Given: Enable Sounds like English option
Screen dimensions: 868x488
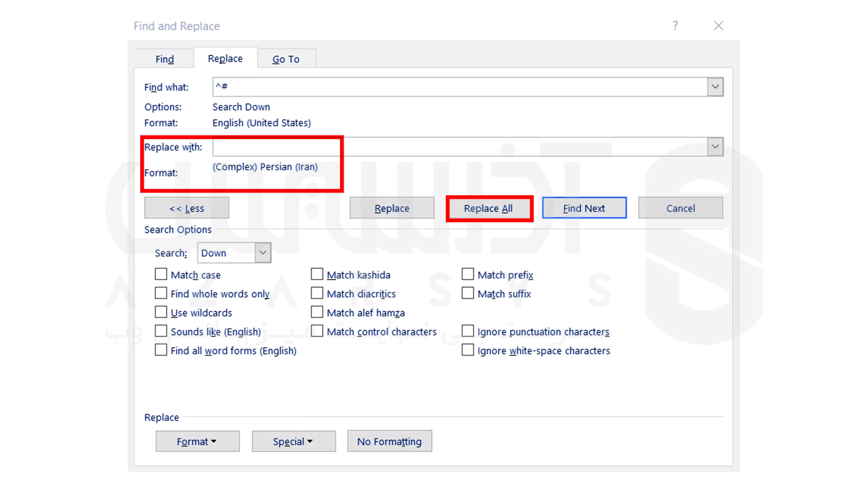Looking at the screenshot, I should tap(161, 331).
